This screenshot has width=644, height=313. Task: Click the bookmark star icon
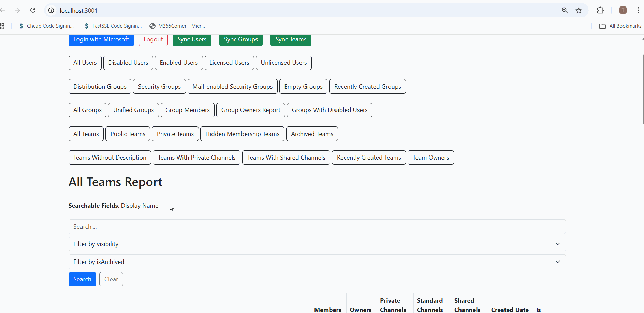point(579,10)
